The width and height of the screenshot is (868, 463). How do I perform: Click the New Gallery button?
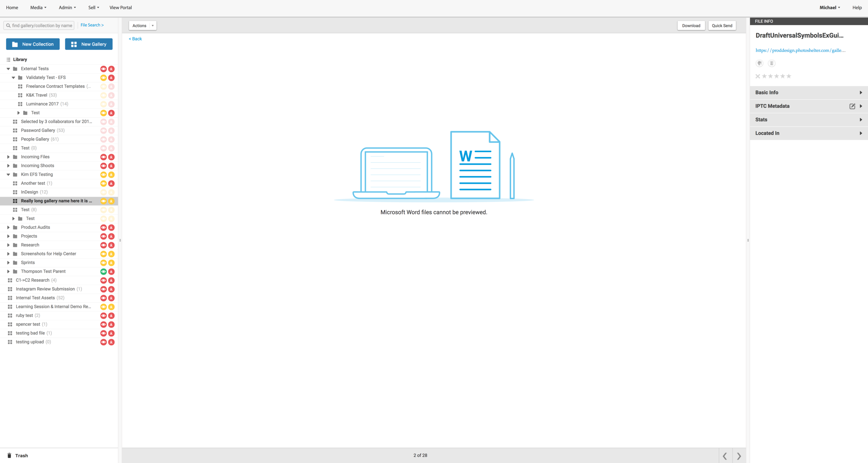click(x=89, y=44)
